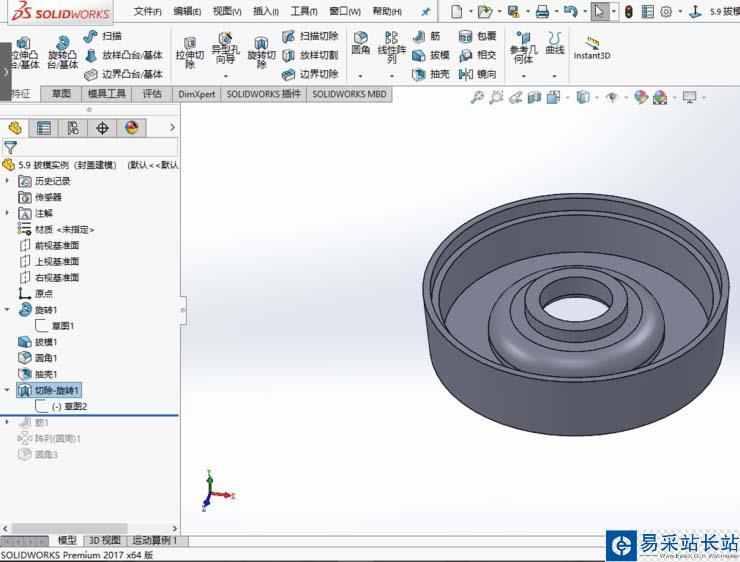
Task: Select the Sweep (扫描) boss tool
Action: [x=103, y=36]
